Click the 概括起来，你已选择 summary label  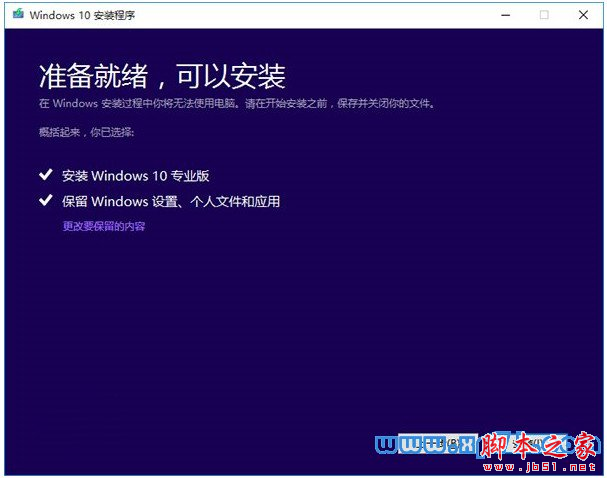[86, 132]
